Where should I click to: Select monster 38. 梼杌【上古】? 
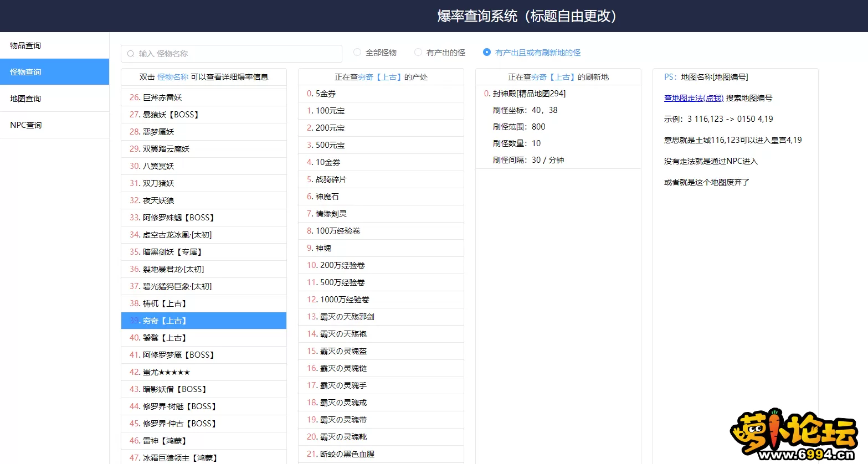pos(204,303)
